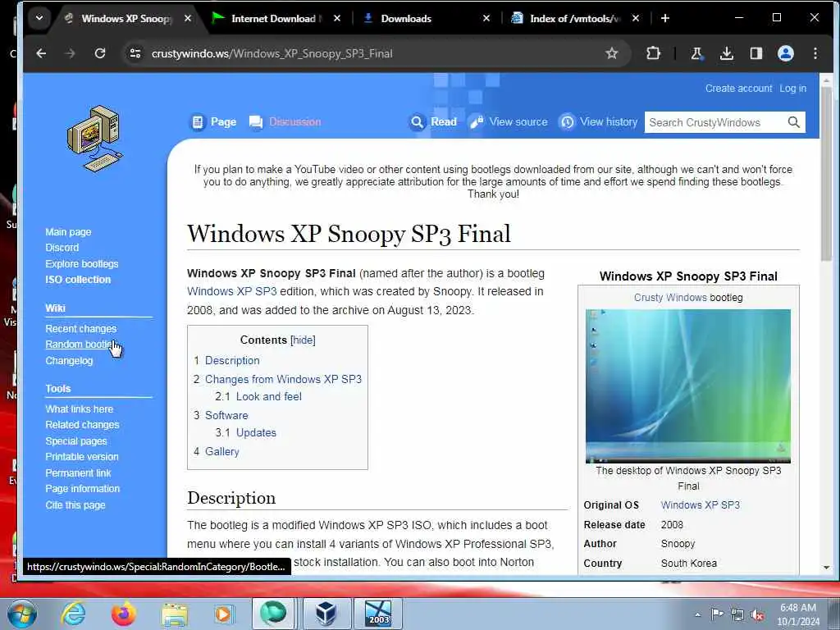This screenshot has height=630, width=840.
Task: Hide the Contents table
Action: 303,340
